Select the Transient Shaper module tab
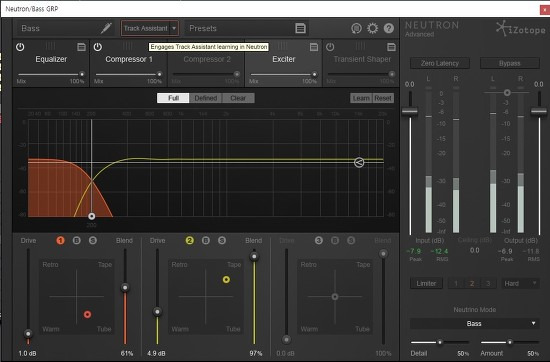Image resolution: width=550 pixels, height=362 pixels. pos(362,59)
